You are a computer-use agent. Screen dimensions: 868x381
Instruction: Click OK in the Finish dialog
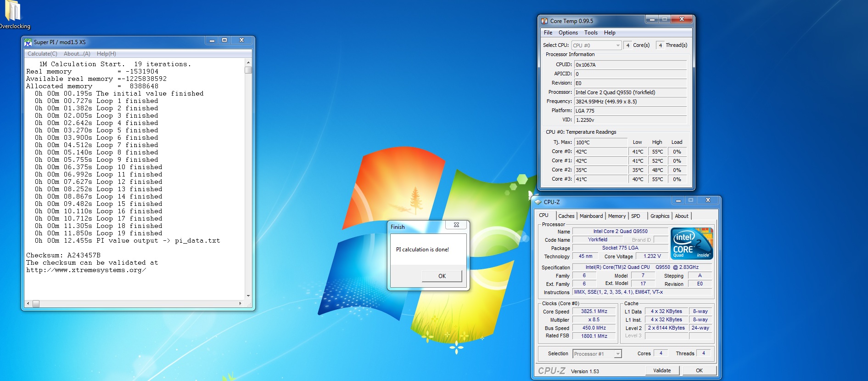(442, 276)
